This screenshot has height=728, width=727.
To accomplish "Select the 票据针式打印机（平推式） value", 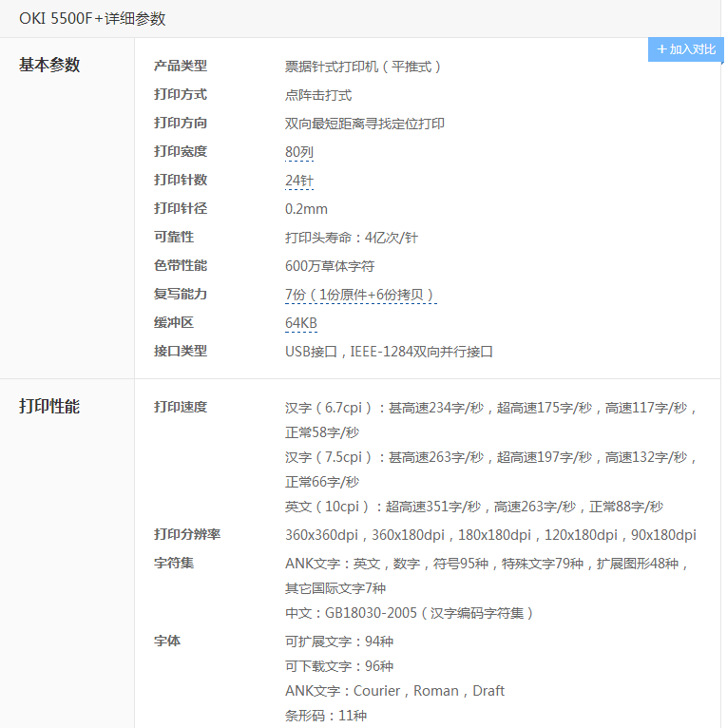I will click(362, 67).
